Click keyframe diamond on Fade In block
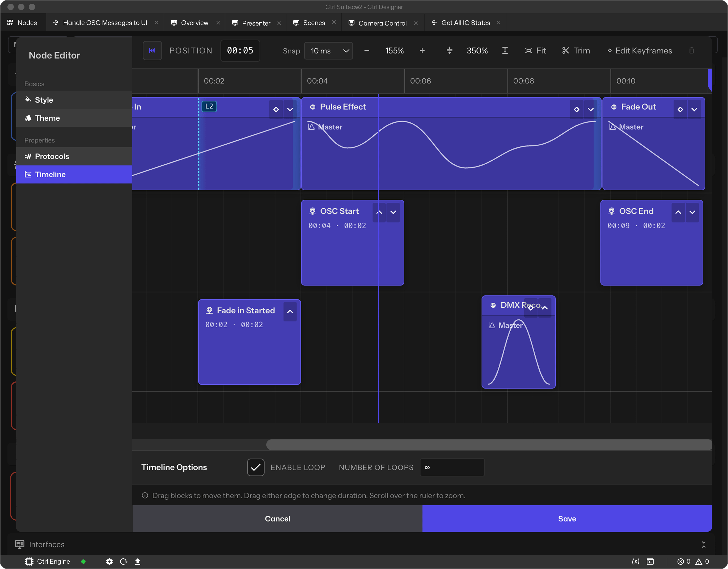Screen dimensions: 728x569 tap(276, 109)
